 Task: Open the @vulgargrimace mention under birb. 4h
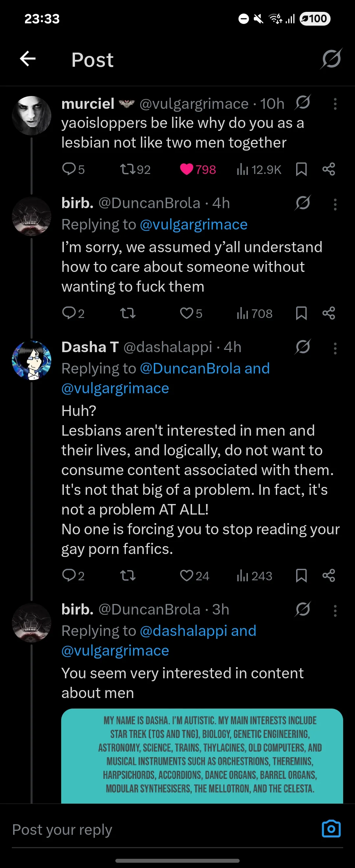coord(194,225)
